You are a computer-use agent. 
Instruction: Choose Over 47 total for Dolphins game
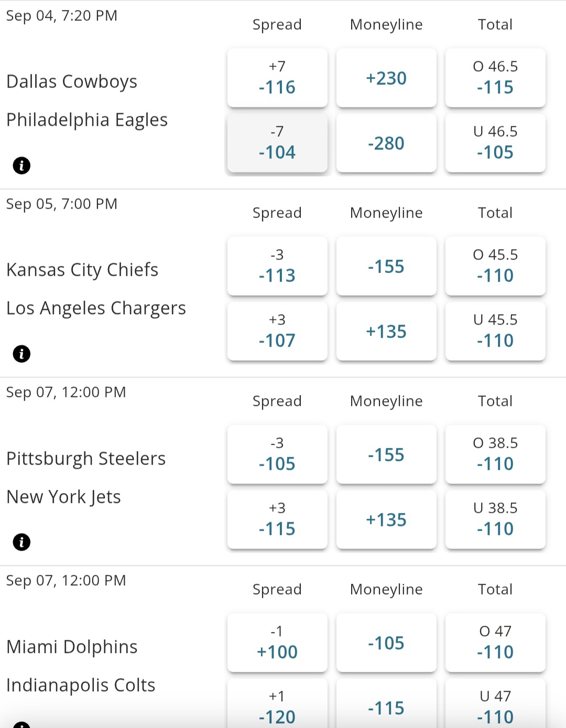tap(495, 643)
